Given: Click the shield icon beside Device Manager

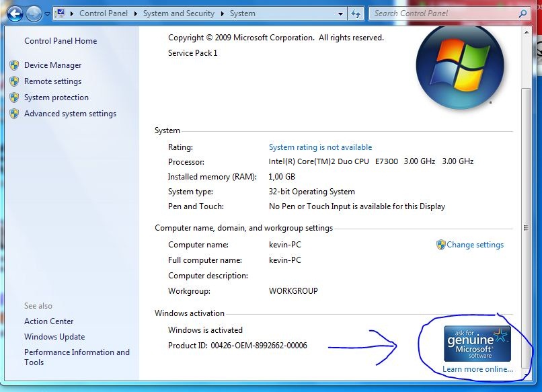Looking at the screenshot, I should click(x=14, y=65).
